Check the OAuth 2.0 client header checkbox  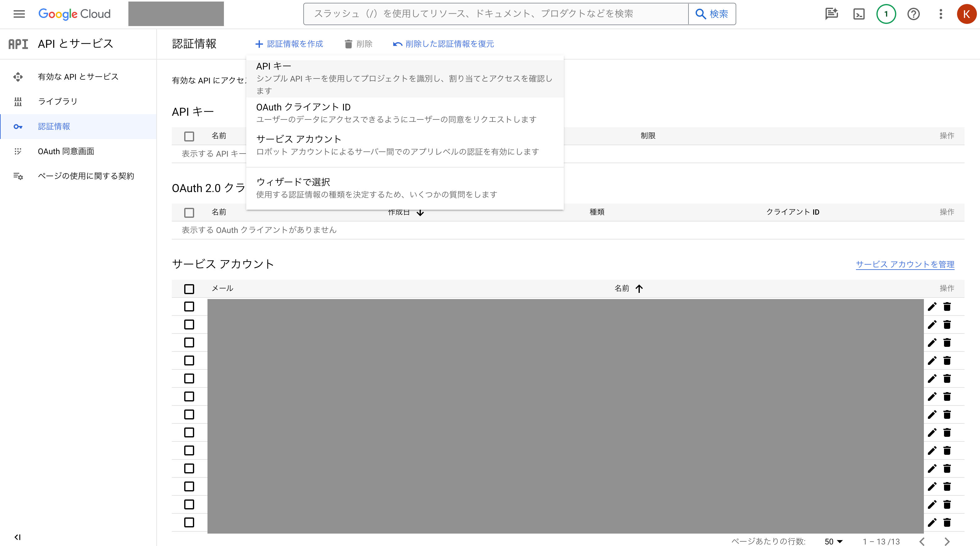point(189,212)
